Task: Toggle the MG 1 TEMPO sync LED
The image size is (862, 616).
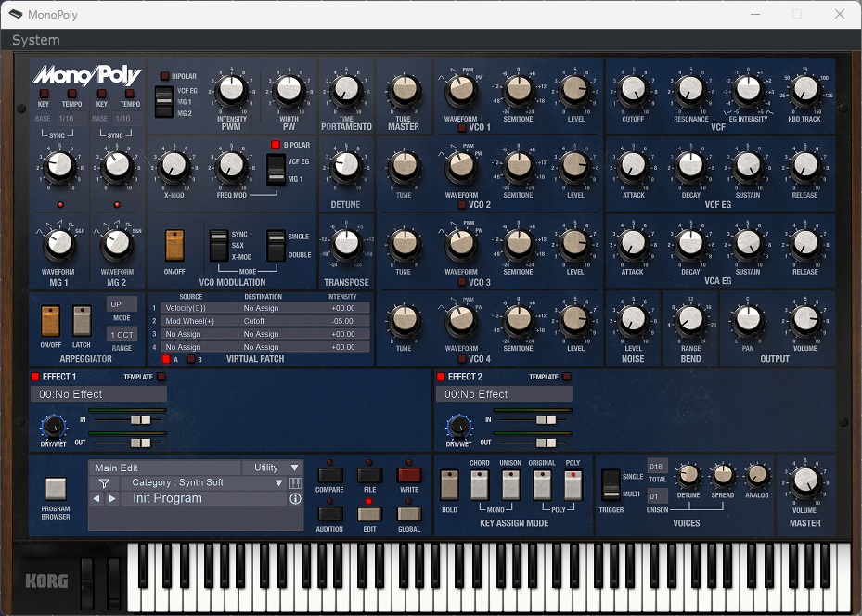Action: point(71,94)
